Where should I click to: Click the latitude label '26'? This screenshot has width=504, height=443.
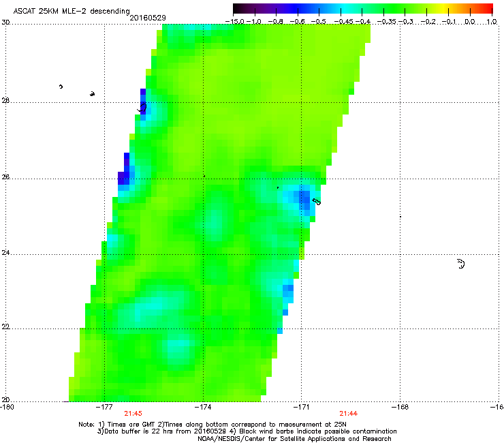[5, 177]
